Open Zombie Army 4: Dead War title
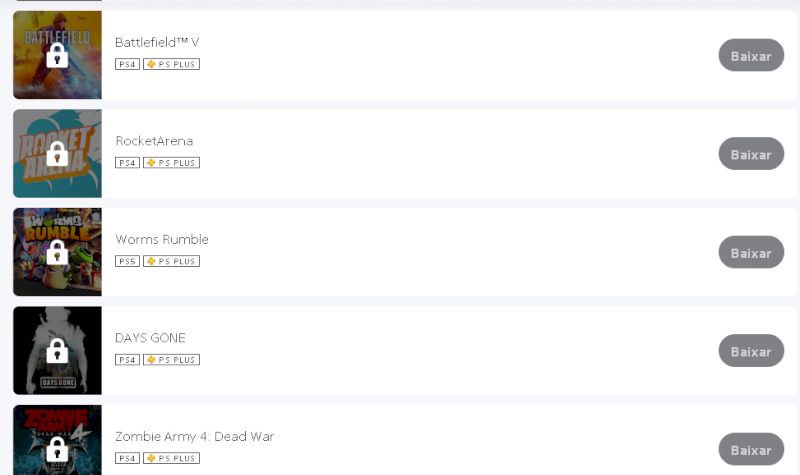The image size is (800, 475). [x=194, y=436]
